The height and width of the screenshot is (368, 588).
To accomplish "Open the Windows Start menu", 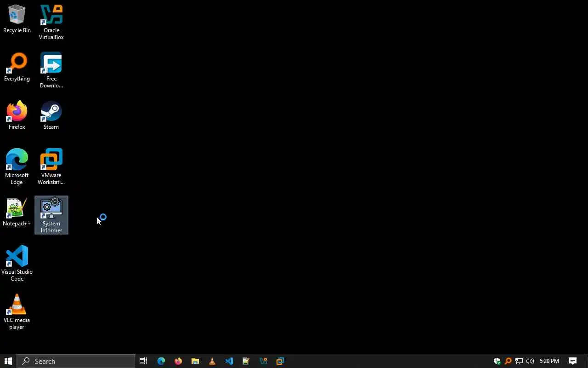I will click(8, 361).
